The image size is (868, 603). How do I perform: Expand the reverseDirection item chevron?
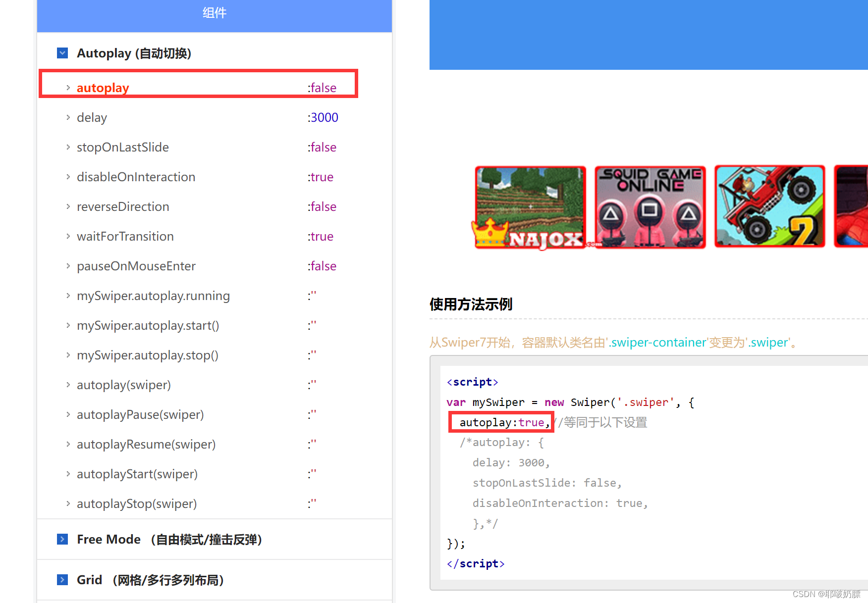click(x=68, y=206)
